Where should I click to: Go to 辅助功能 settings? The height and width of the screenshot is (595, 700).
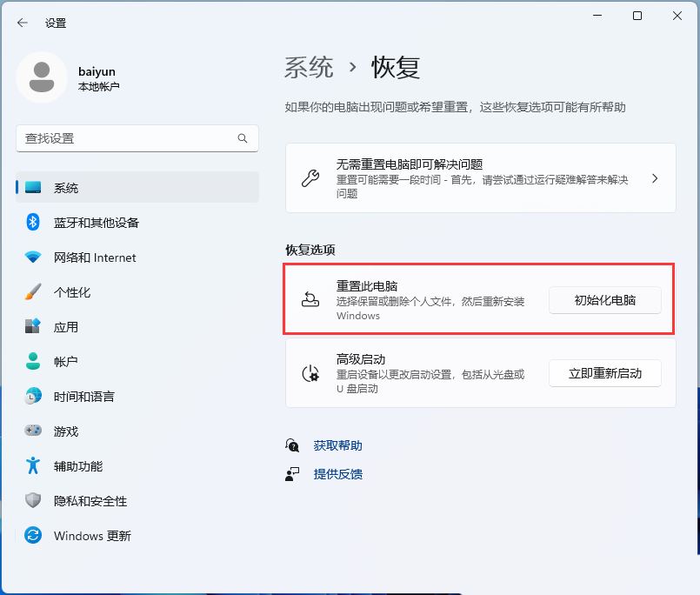[137, 466]
